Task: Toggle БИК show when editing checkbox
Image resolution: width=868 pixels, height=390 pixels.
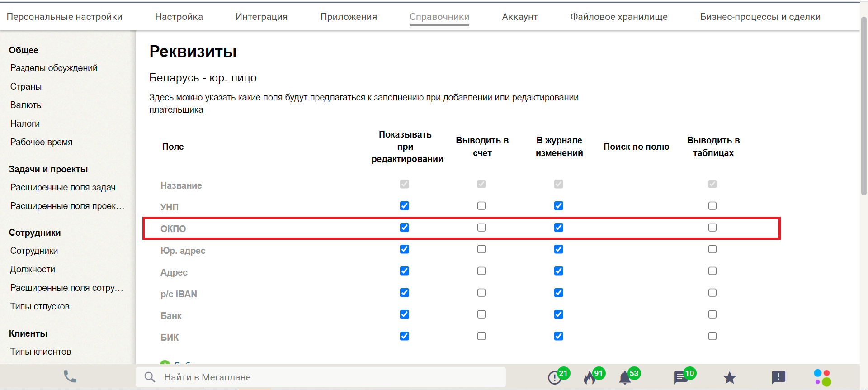Action: (405, 336)
